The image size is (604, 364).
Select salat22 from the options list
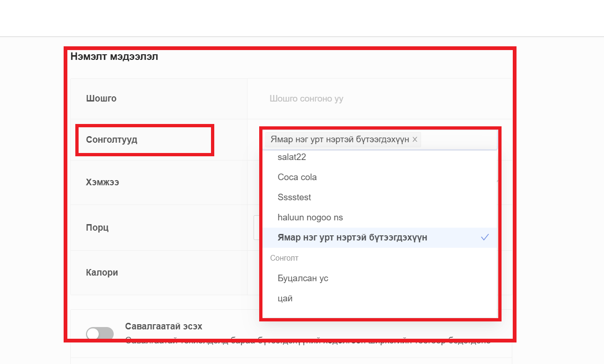[x=292, y=157]
